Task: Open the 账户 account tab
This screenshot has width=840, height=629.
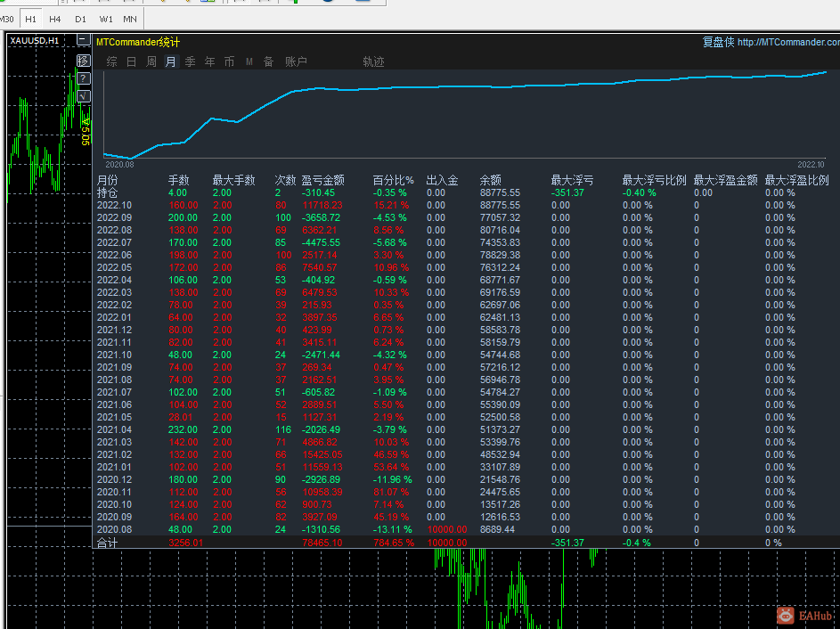Action: tap(296, 61)
